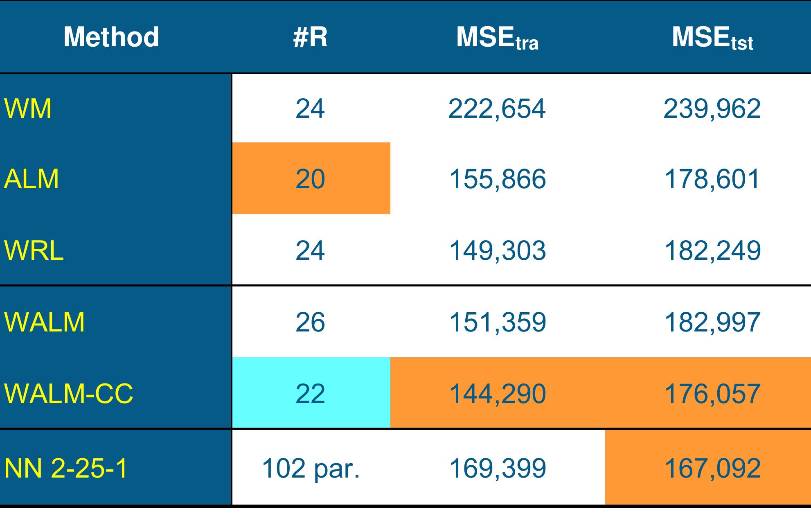The image size is (811, 532).
Task: Select the MSE tst column header
Action: click(x=712, y=38)
